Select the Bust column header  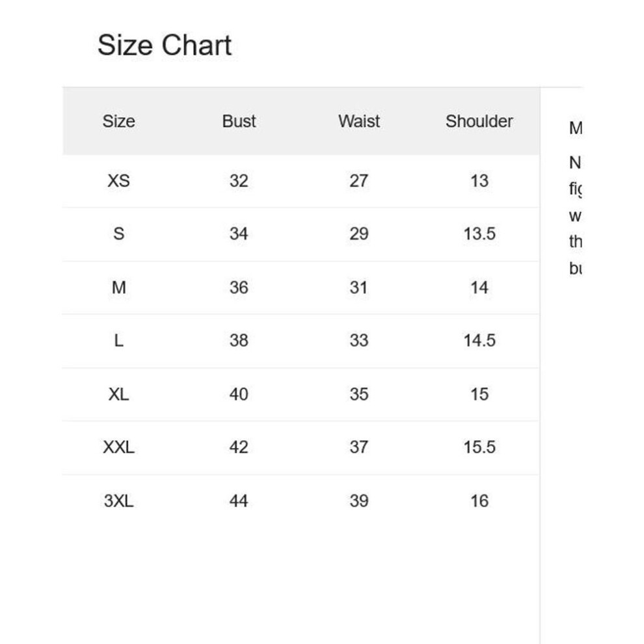239,121
